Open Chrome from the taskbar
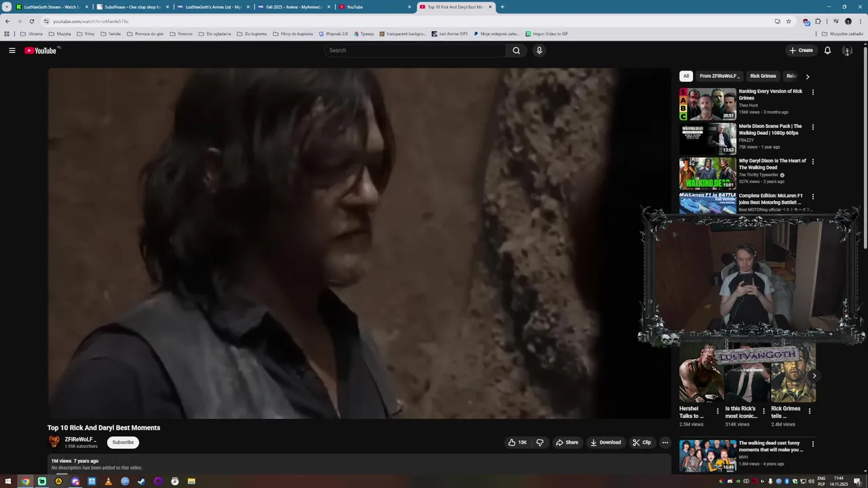 25,481
